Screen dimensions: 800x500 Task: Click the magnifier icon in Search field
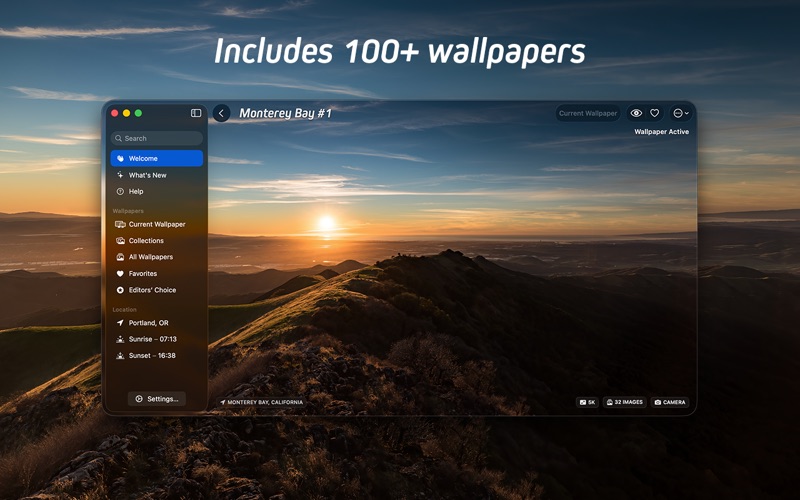click(118, 138)
